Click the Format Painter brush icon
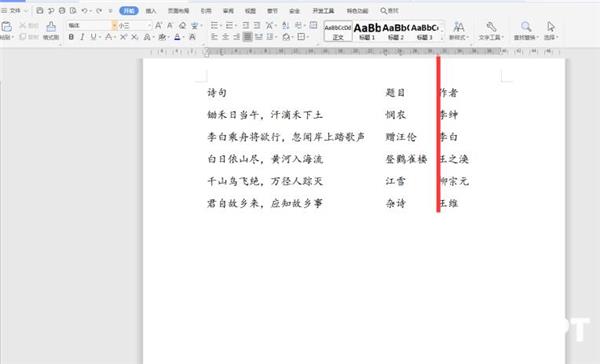This screenshot has height=364, width=600. 51,27
